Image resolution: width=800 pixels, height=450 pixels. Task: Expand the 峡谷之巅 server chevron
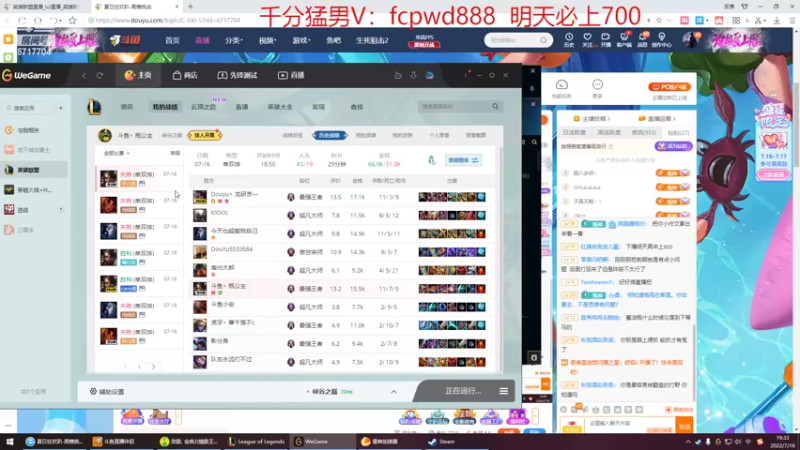(x=394, y=391)
